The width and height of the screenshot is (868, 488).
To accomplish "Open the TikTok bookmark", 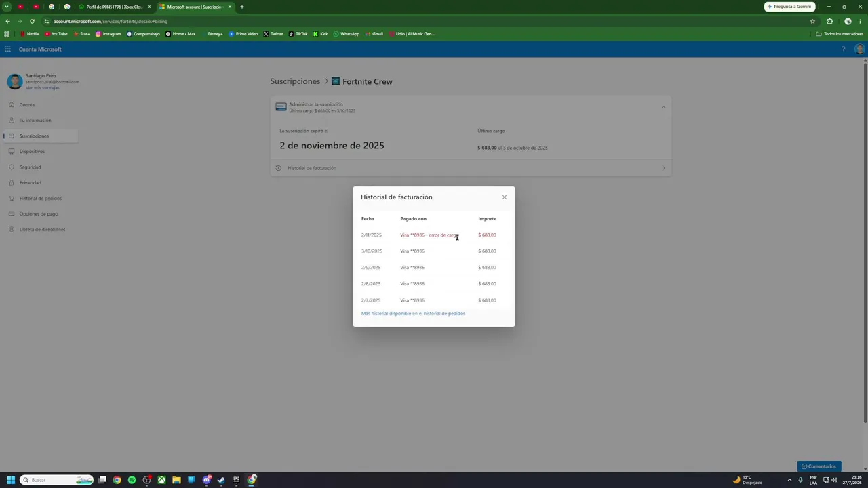I will [x=298, y=34].
